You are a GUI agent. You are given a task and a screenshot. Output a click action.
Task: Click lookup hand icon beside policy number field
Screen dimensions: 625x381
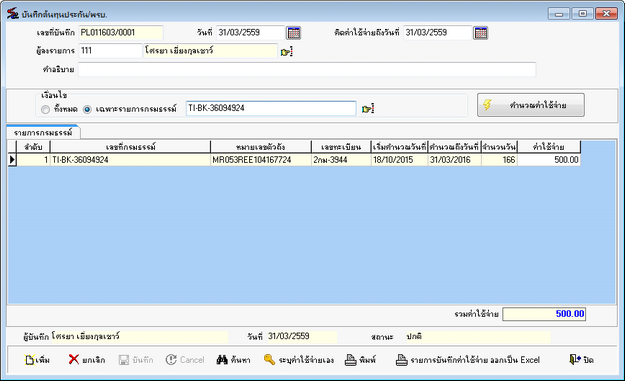[368, 108]
